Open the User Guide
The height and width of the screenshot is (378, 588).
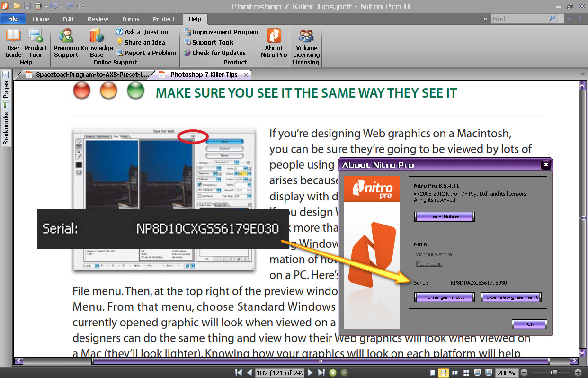coord(13,43)
